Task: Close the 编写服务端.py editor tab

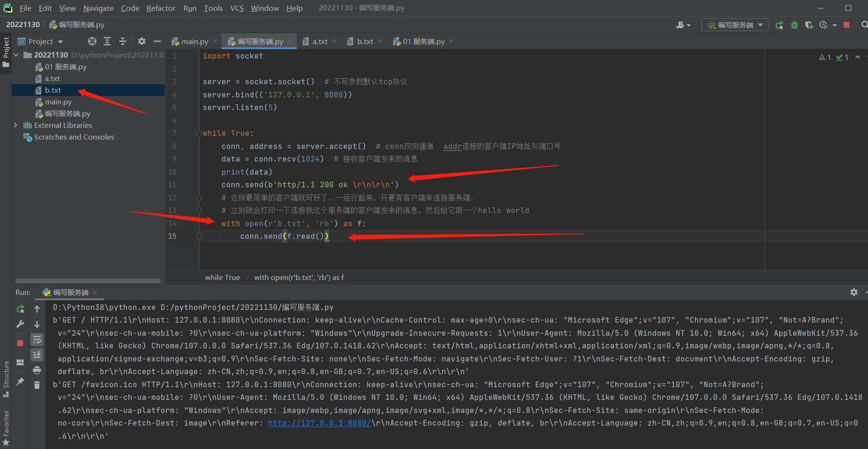Action: [x=290, y=41]
